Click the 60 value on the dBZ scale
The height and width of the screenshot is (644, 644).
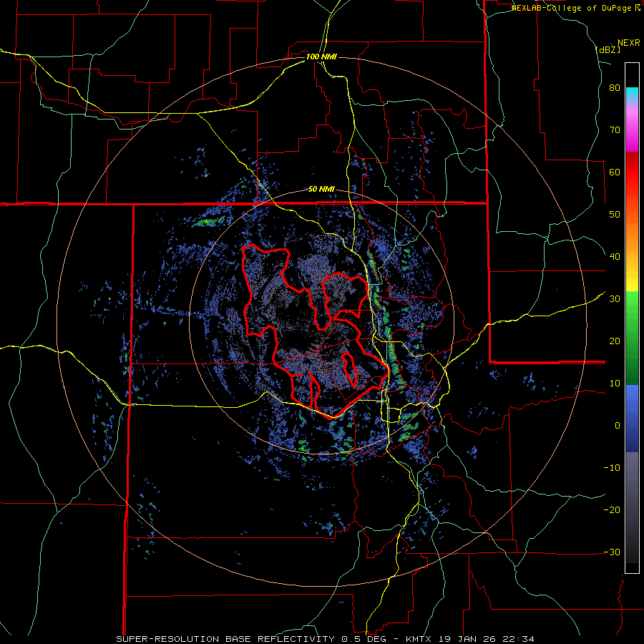(615, 172)
